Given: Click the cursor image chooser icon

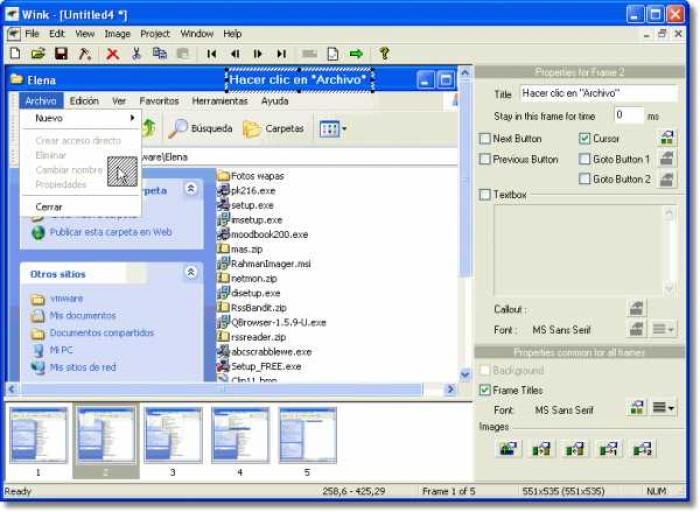Looking at the screenshot, I should click(667, 138).
